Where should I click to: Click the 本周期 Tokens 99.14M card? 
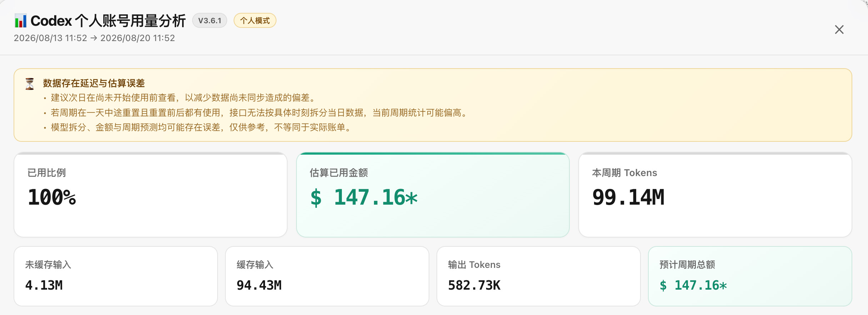coord(715,195)
